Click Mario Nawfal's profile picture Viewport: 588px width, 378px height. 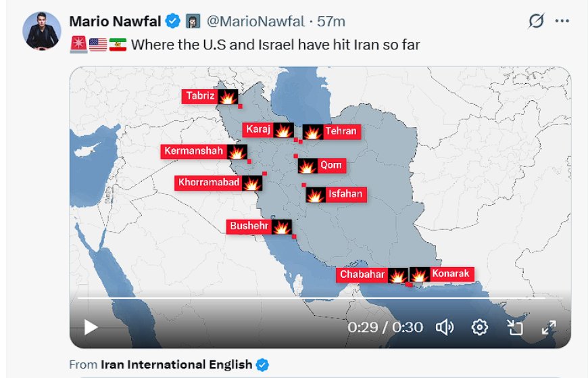(42, 31)
